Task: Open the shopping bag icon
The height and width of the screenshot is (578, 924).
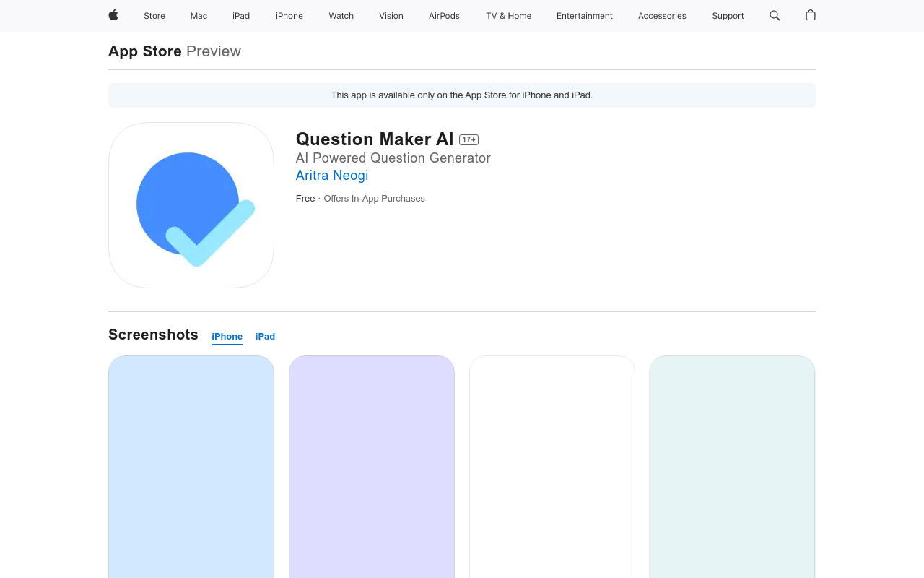Action: 811,15
